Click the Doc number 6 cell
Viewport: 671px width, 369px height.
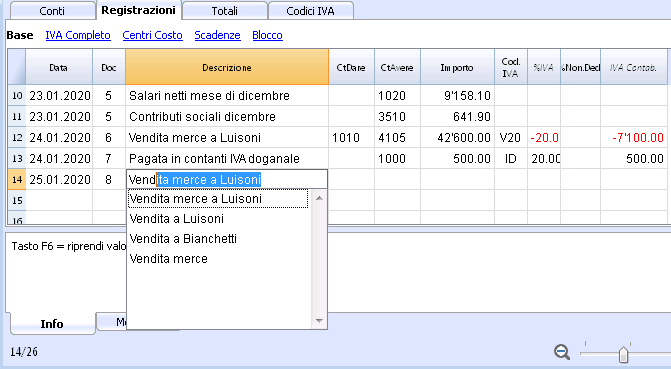click(109, 137)
